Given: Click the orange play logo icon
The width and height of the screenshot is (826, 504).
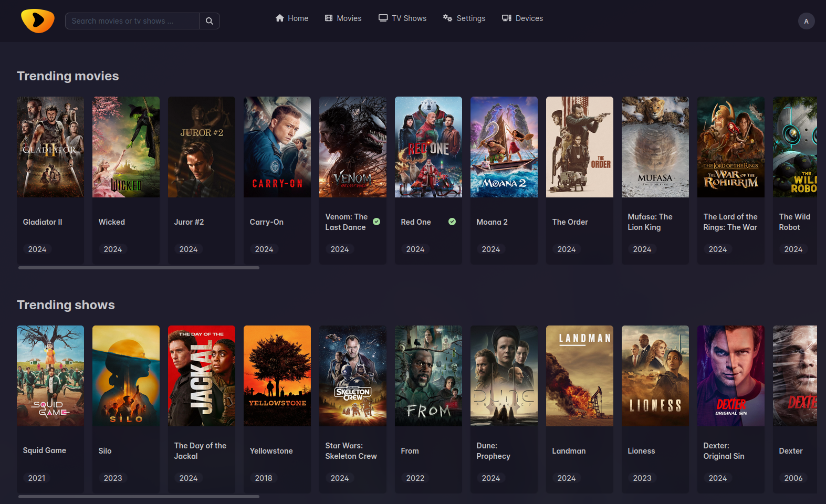Looking at the screenshot, I should pyautogui.click(x=38, y=21).
